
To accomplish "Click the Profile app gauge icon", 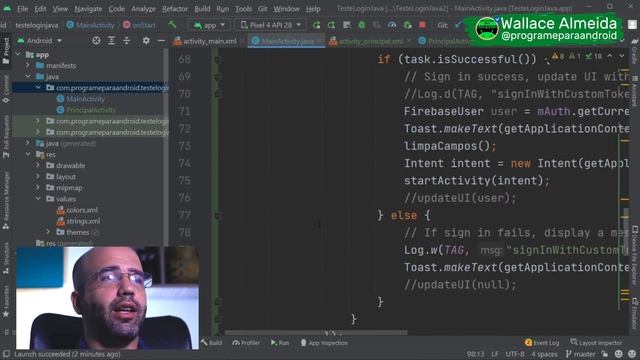I will (392, 25).
